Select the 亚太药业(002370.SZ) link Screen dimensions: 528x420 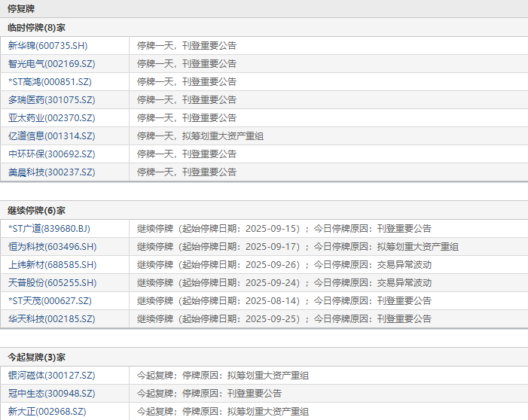pyautogui.click(x=51, y=118)
